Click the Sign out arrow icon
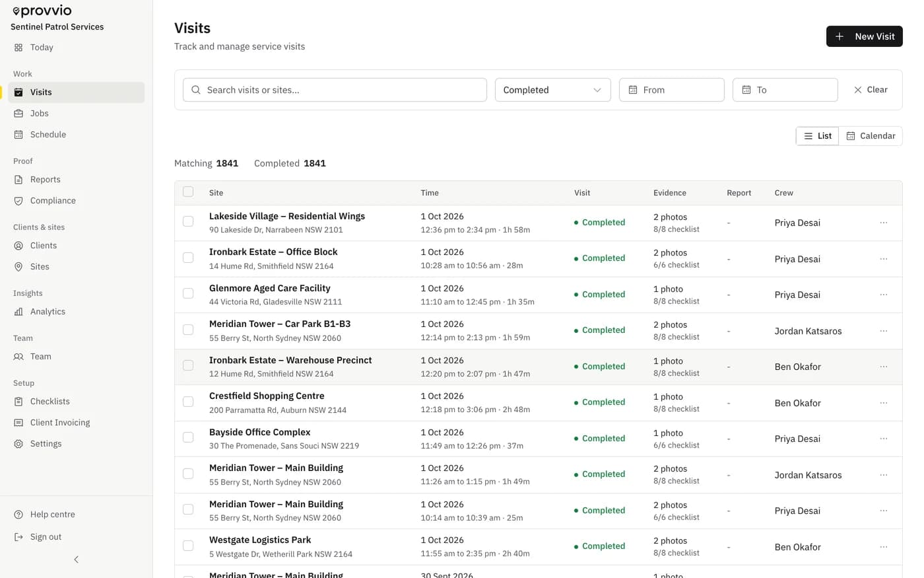Screen dimensions: 924x578 click(18, 537)
